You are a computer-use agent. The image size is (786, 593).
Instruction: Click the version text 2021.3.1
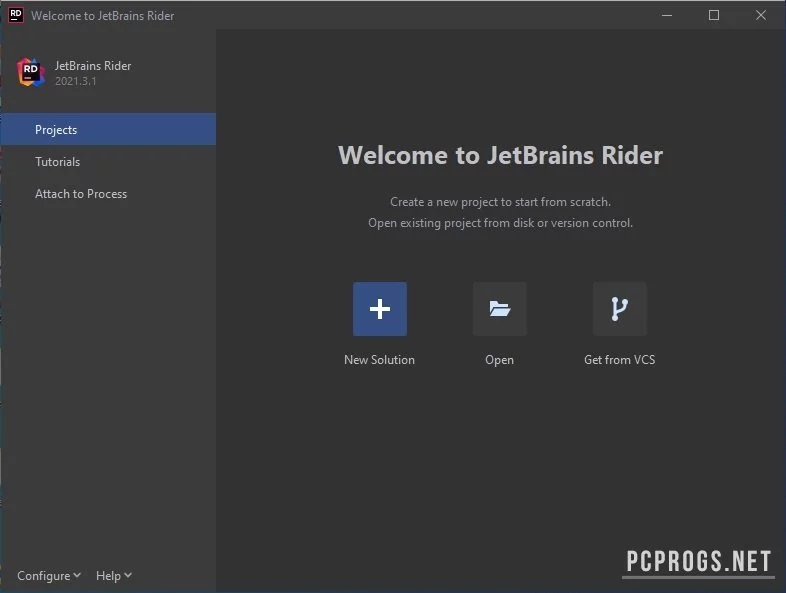[x=76, y=81]
